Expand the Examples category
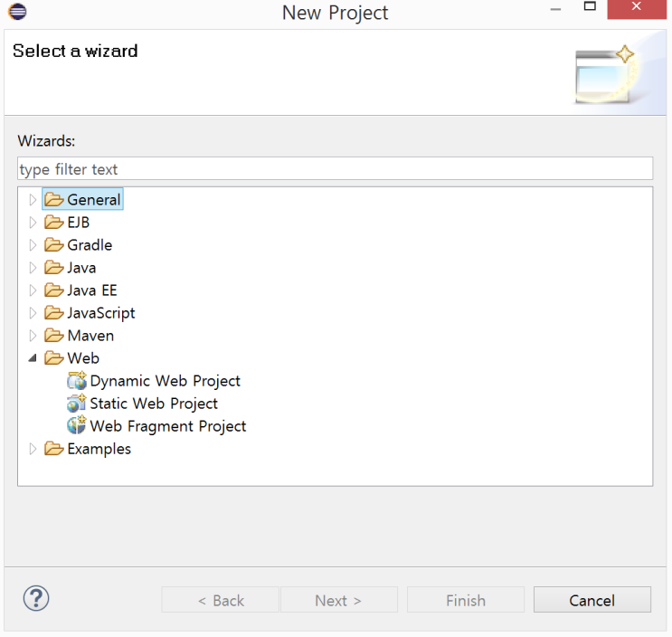The width and height of the screenshot is (672, 637). pos(33,449)
